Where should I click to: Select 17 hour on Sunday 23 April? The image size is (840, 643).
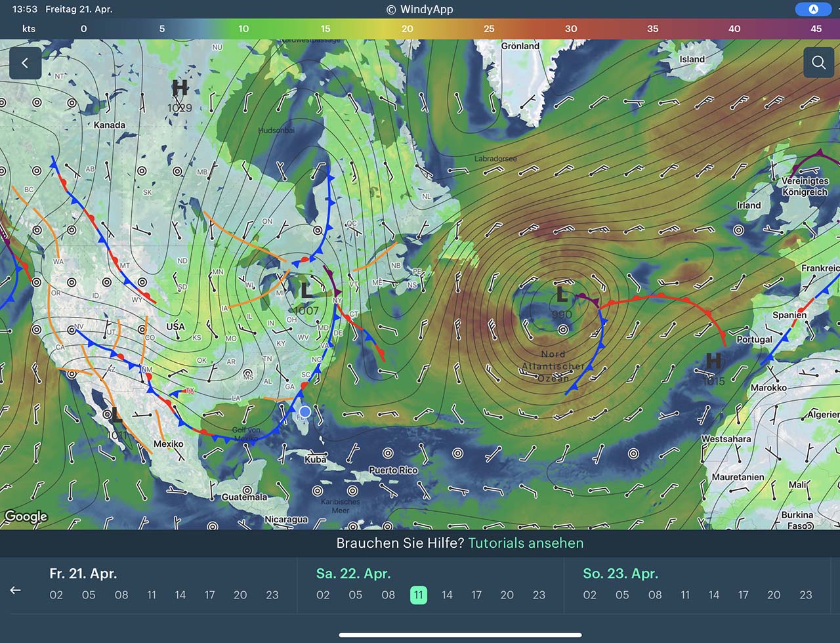click(x=743, y=595)
